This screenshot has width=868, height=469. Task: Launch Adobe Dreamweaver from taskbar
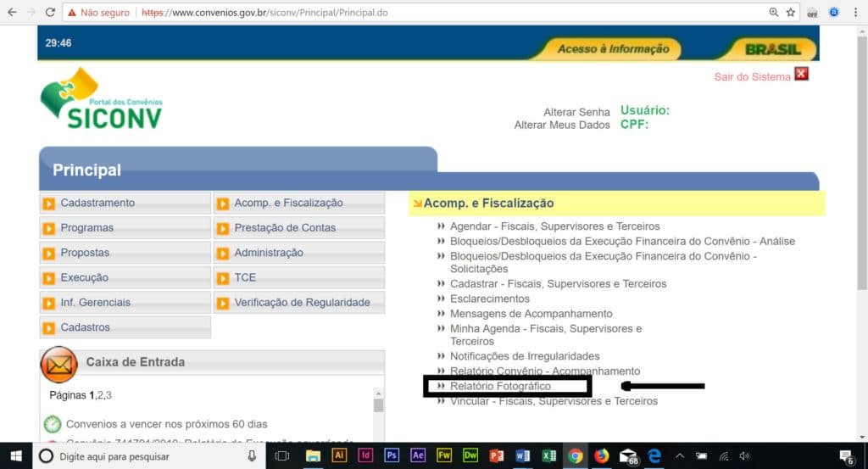point(470,455)
